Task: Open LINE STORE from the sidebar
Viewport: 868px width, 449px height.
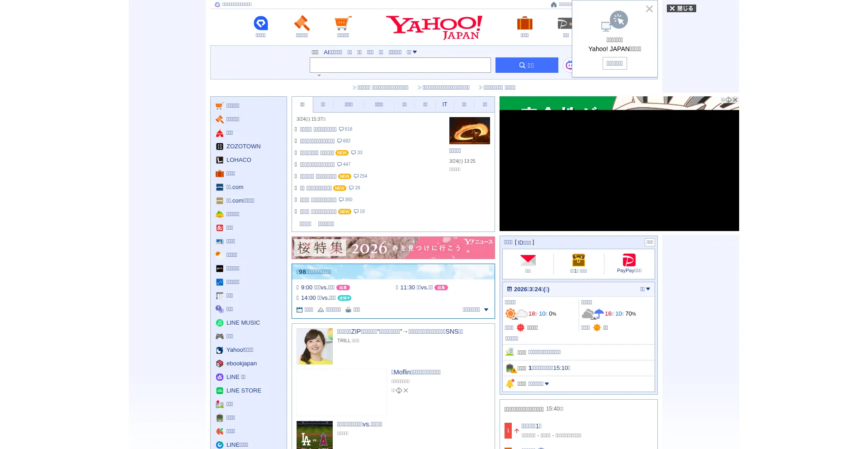Action: [x=244, y=391]
